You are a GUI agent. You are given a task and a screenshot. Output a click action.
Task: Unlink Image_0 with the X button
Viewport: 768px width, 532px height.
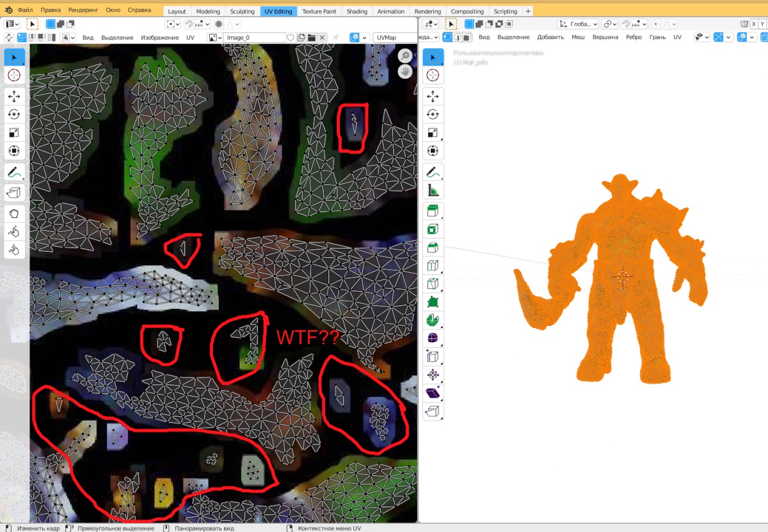coord(322,38)
